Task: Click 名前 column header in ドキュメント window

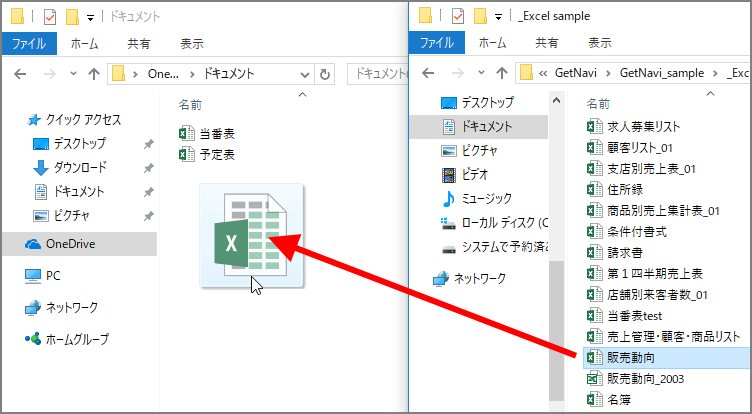Action: pyautogui.click(x=190, y=105)
